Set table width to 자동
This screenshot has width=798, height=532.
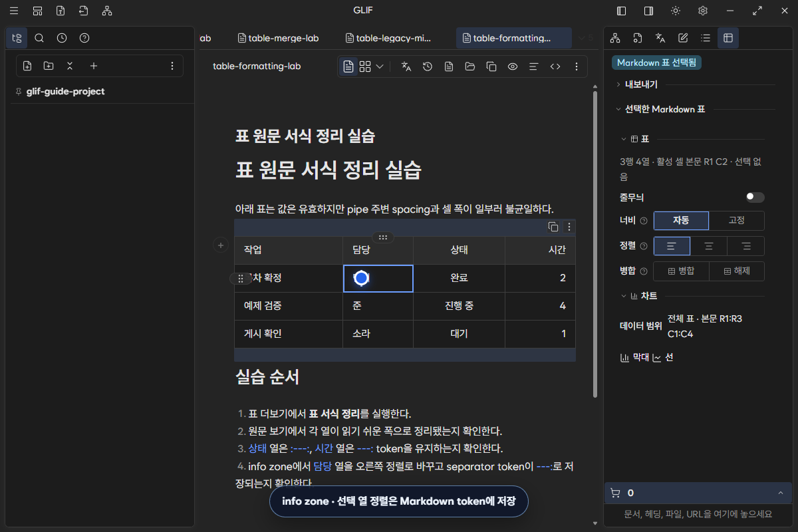pyautogui.click(x=682, y=220)
